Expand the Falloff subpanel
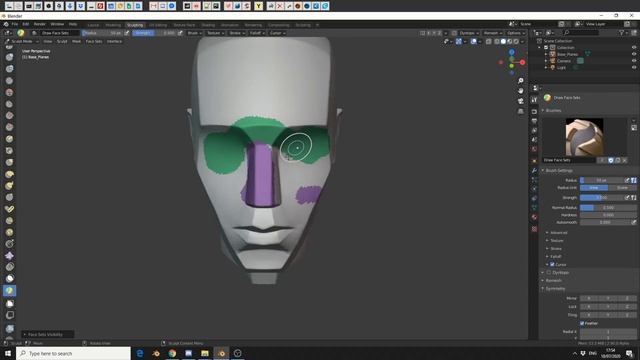The image size is (640, 360). tap(555, 256)
